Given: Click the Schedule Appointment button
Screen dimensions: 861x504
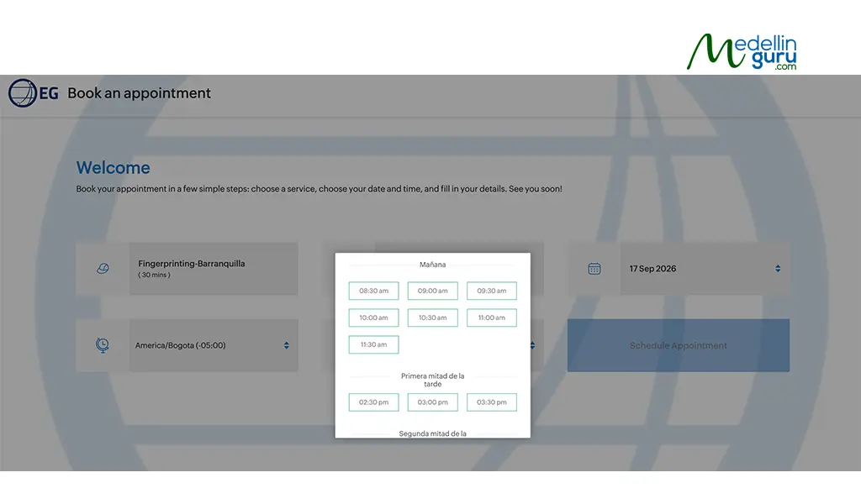Looking at the screenshot, I should click(x=679, y=345).
